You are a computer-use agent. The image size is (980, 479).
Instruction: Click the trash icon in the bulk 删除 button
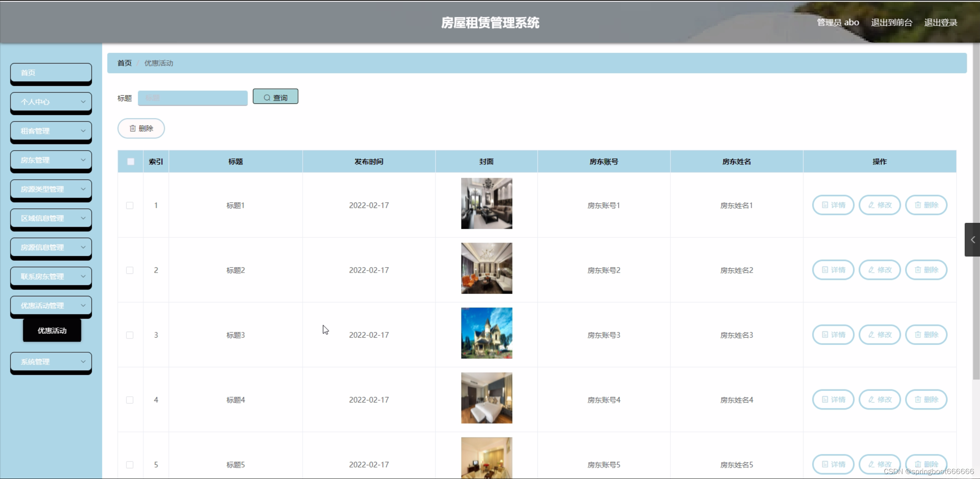[133, 128]
